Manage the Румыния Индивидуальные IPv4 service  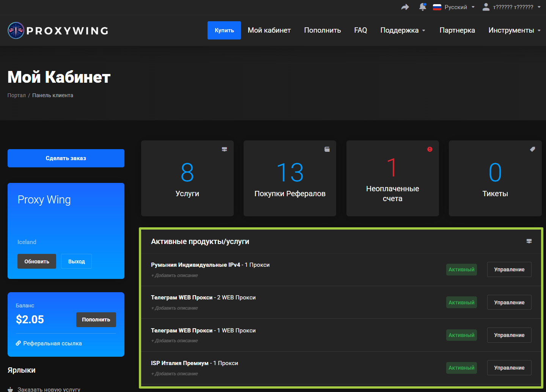click(509, 269)
